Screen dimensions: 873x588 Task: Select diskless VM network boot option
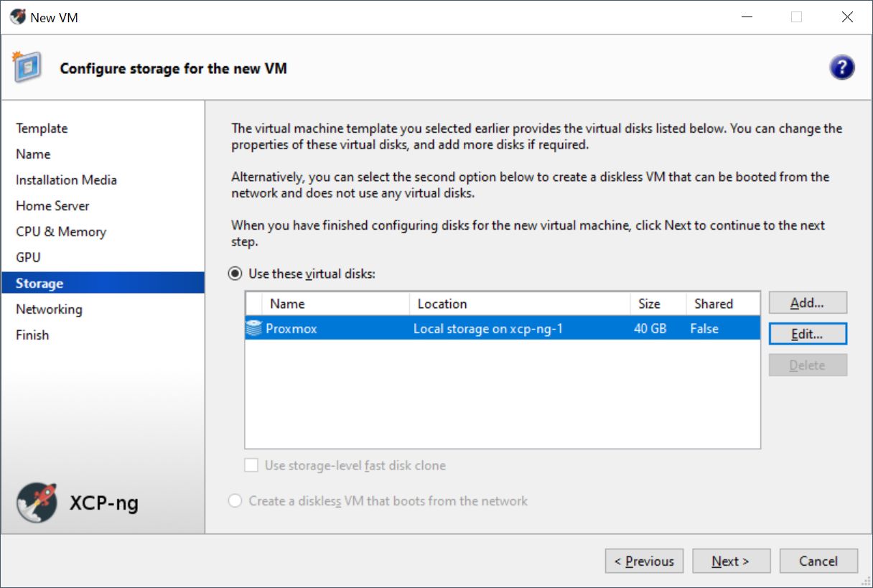[235, 501]
